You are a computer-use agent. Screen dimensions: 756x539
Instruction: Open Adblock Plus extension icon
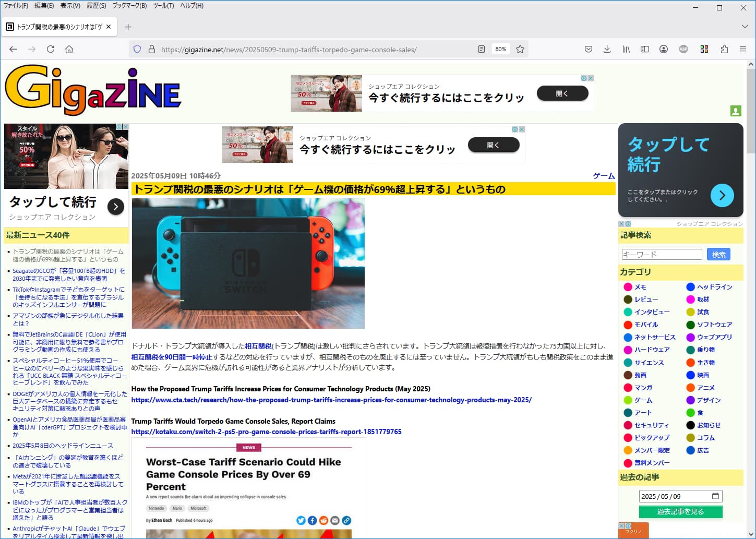(x=683, y=49)
